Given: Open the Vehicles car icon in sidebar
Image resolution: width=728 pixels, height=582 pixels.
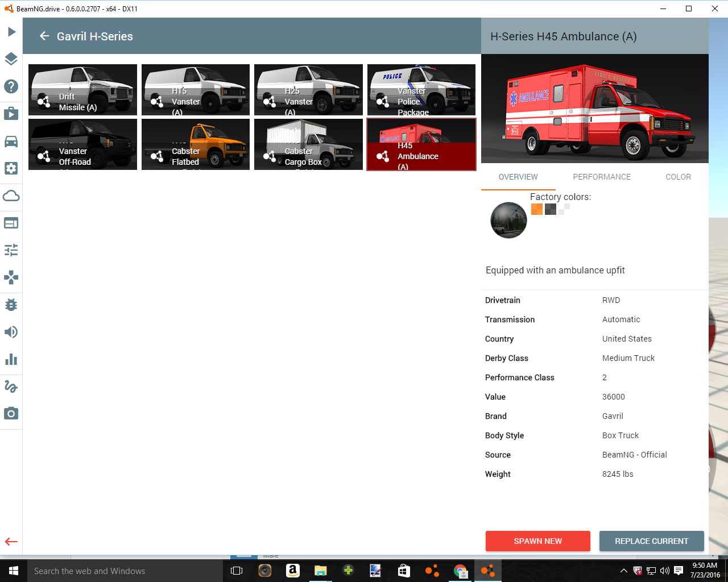Looking at the screenshot, I should tap(11, 141).
